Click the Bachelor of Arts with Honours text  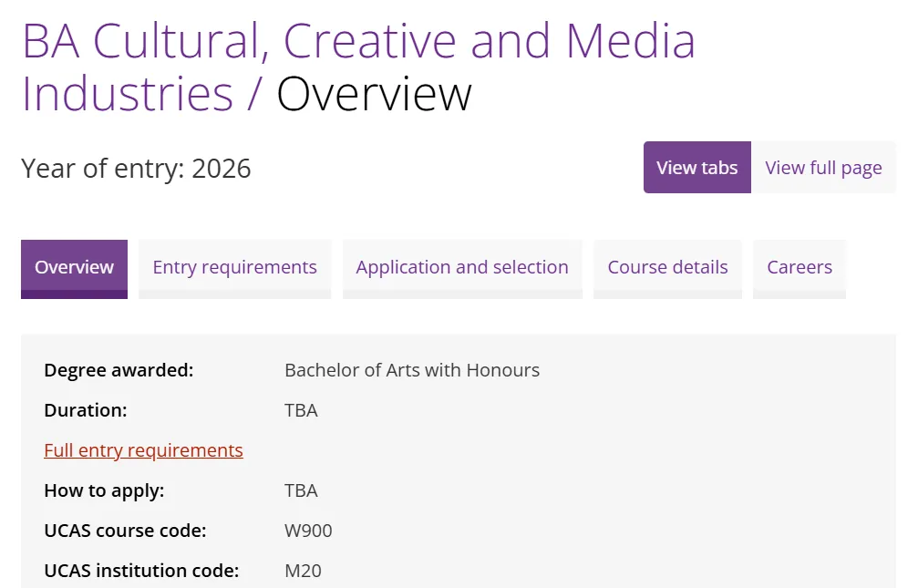click(412, 370)
